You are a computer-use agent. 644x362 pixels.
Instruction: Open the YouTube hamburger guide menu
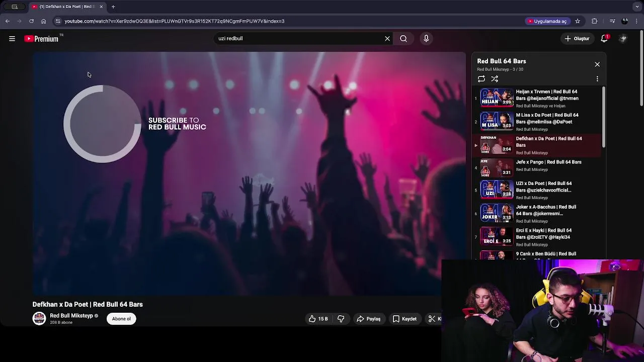[x=12, y=39]
